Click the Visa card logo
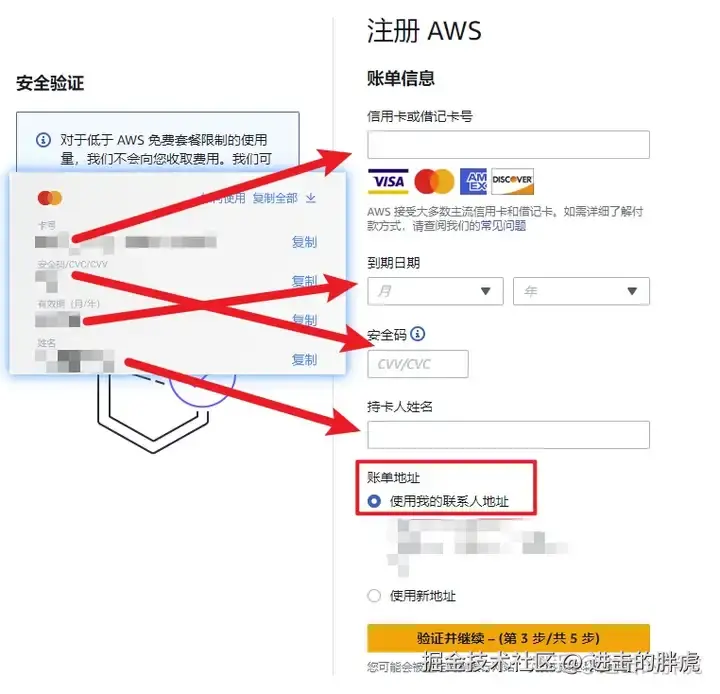Viewport: 720px width, 694px height. click(x=388, y=181)
